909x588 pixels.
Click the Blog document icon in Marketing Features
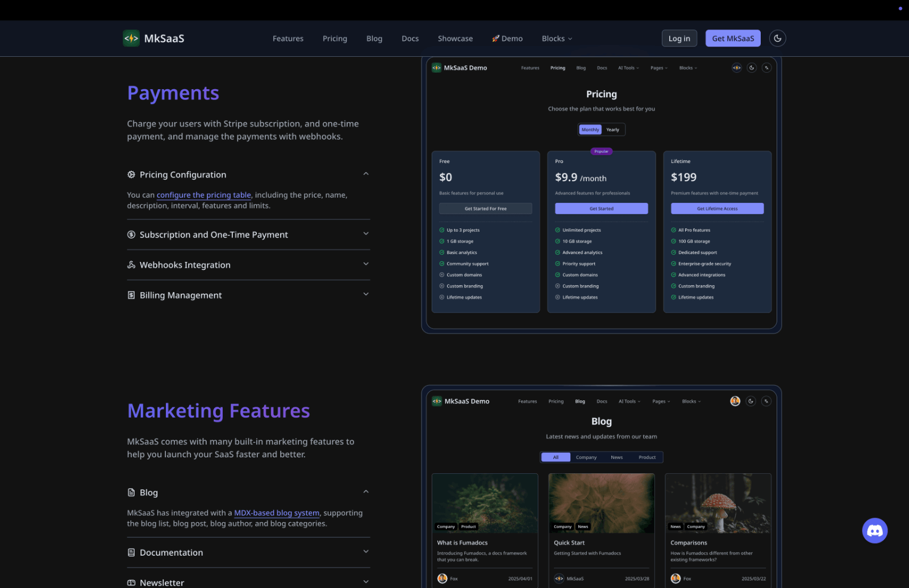[x=131, y=493]
